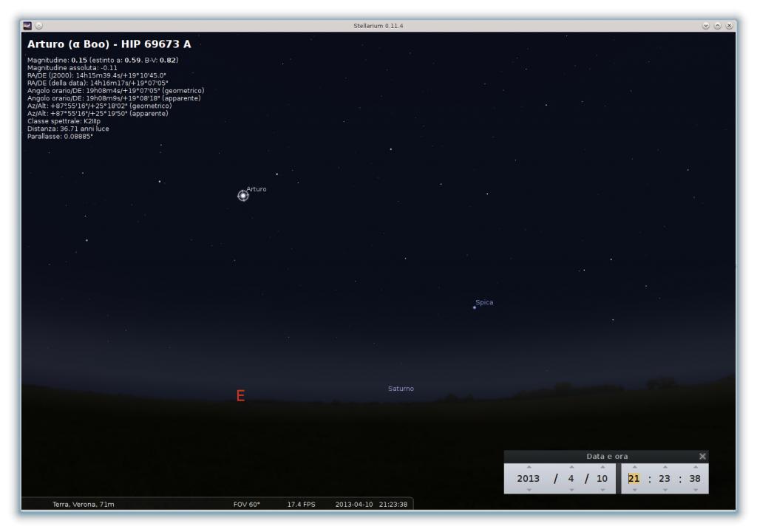The height and width of the screenshot is (532, 757).
Task: Increment the month value 4
Action: click(x=571, y=467)
